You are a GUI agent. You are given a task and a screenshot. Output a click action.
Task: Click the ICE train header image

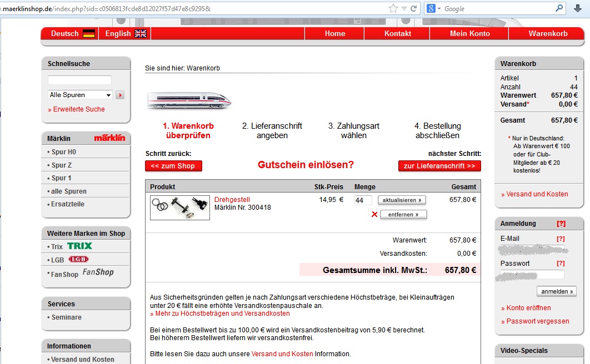coord(188,100)
